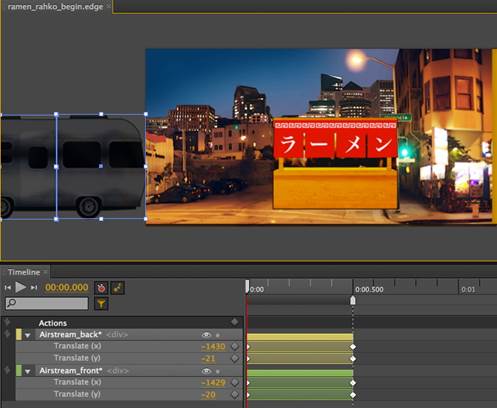Viewport: 497px width, 408px height.
Task: Select the ramen_rahko_begin.edge document tab
Action: click(x=55, y=6)
